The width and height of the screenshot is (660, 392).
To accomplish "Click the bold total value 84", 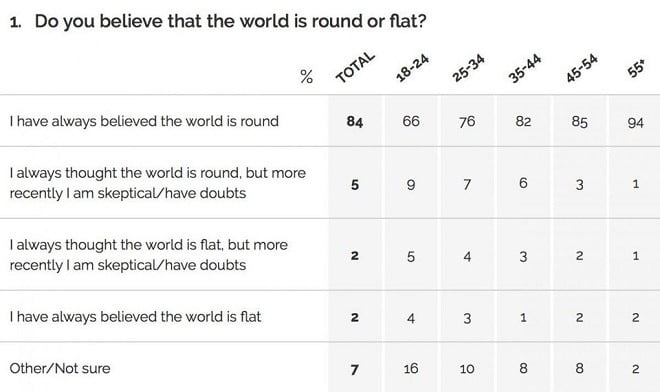I will [x=355, y=122].
